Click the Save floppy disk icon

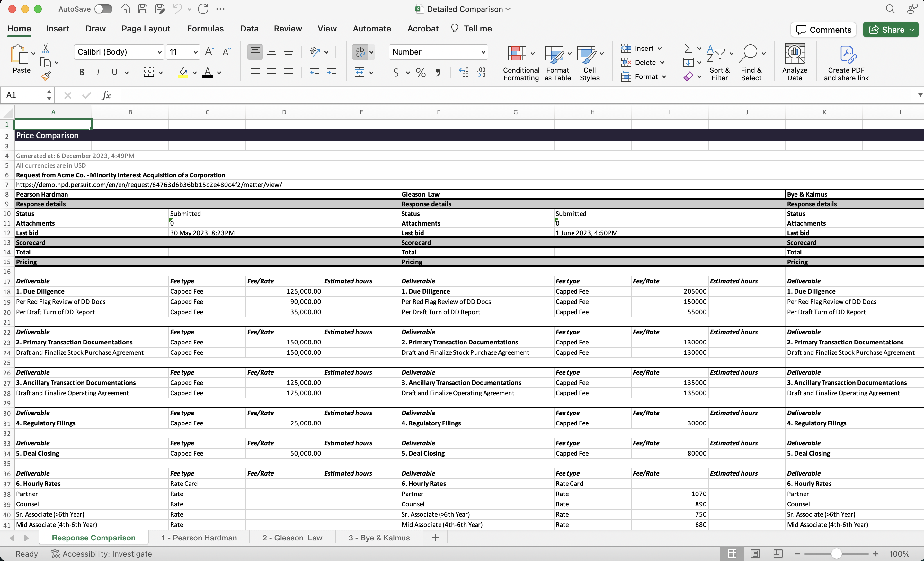tap(143, 9)
